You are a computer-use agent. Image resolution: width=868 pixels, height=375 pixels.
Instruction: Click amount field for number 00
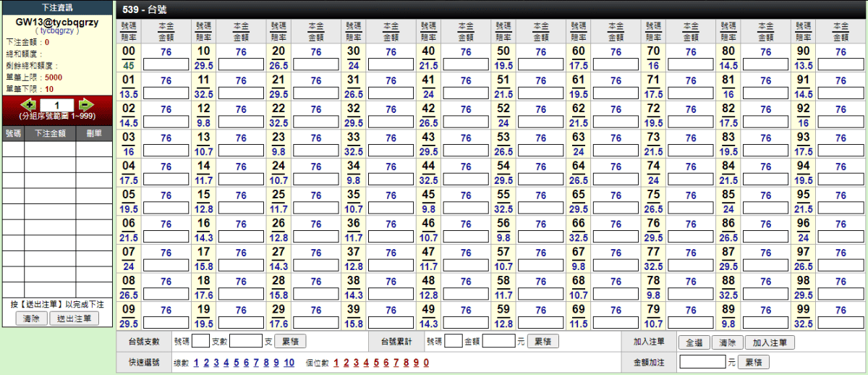166,64
